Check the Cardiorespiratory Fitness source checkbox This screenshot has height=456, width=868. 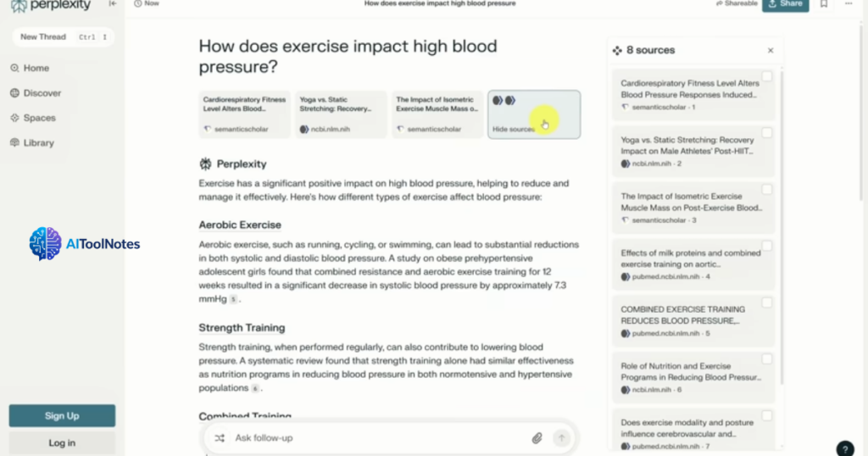click(766, 77)
